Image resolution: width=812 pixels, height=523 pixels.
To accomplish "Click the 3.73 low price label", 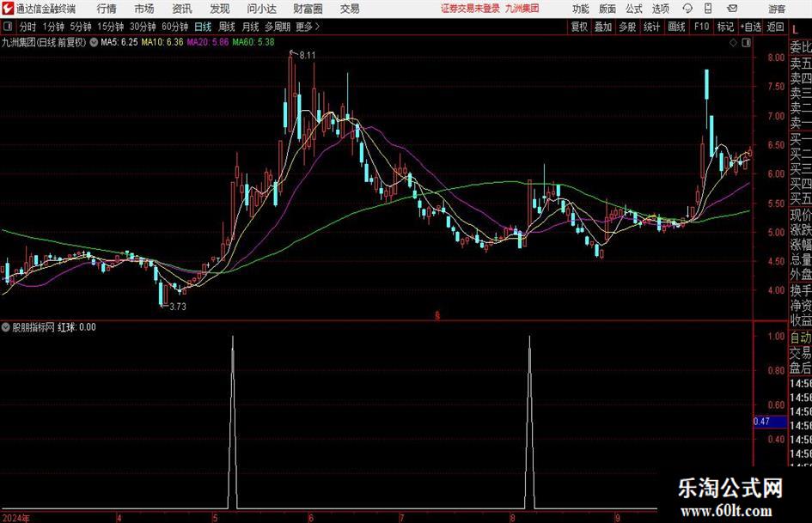I will (178, 307).
